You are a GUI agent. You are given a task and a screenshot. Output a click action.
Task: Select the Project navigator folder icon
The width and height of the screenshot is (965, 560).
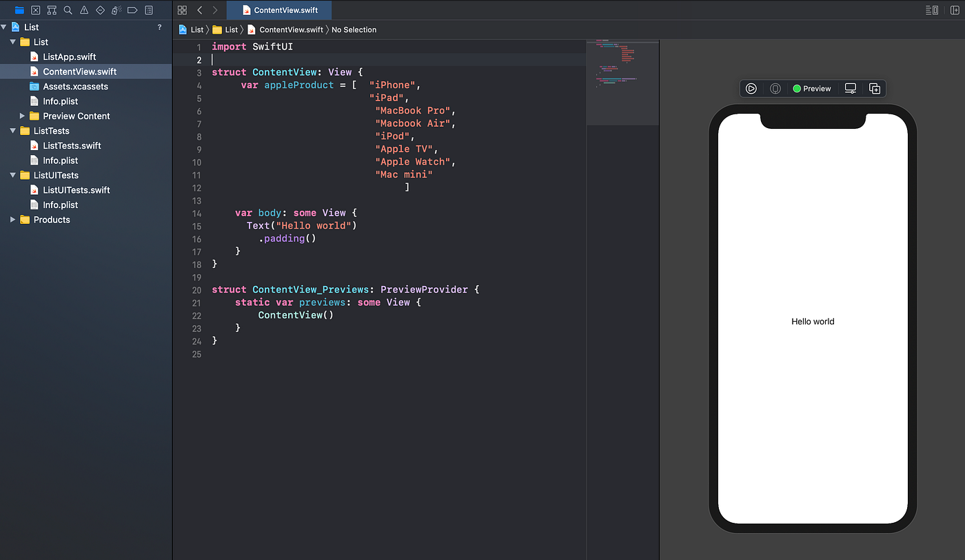click(x=19, y=10)
